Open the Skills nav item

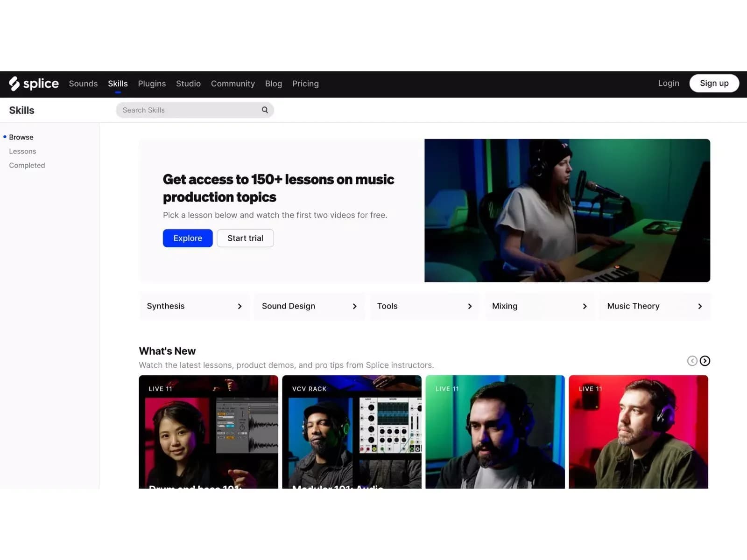118,84
